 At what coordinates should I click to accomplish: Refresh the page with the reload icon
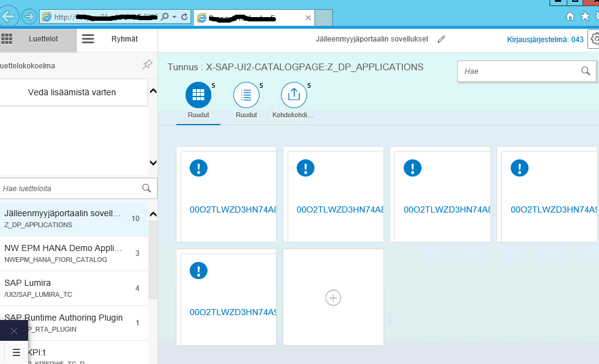pyautogui.click(x=184, y=17)
